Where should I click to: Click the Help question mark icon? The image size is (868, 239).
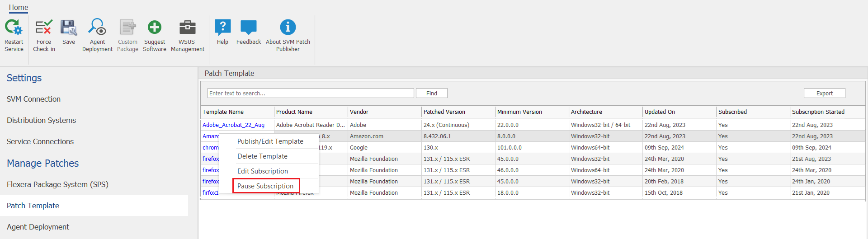click(222, 28)
